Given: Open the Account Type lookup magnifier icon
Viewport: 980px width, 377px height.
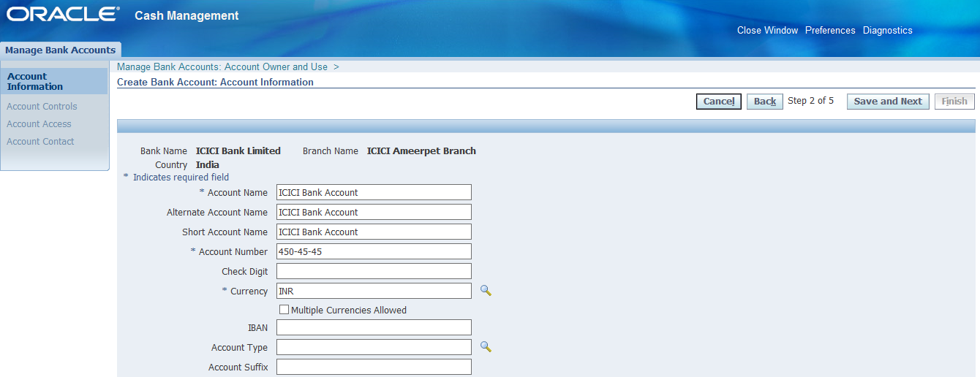Looking at the screenshot, I should (485, 347).
